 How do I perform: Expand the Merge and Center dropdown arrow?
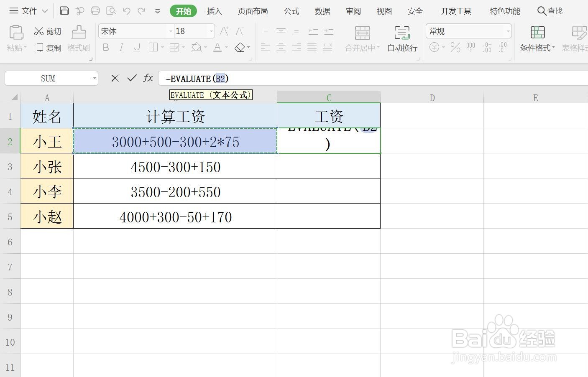(378, 48)
